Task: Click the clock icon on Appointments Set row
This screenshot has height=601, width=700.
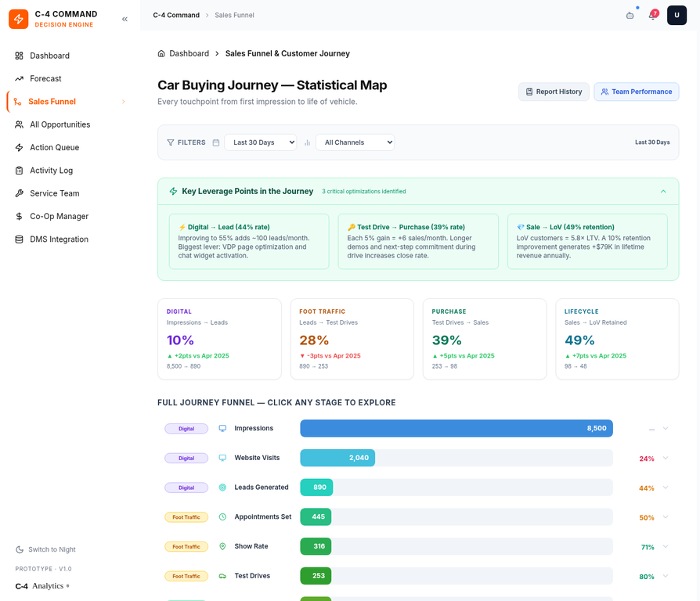Action: (x=222, y=516)
